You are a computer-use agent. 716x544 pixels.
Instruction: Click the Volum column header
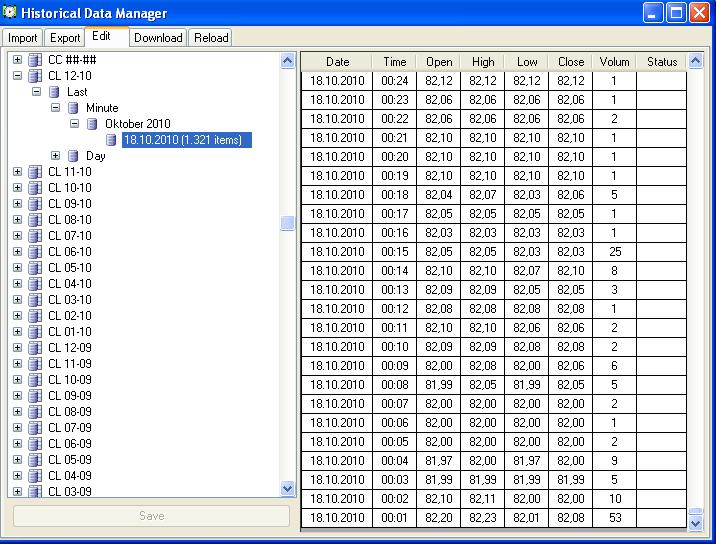(x=615, y=62)
